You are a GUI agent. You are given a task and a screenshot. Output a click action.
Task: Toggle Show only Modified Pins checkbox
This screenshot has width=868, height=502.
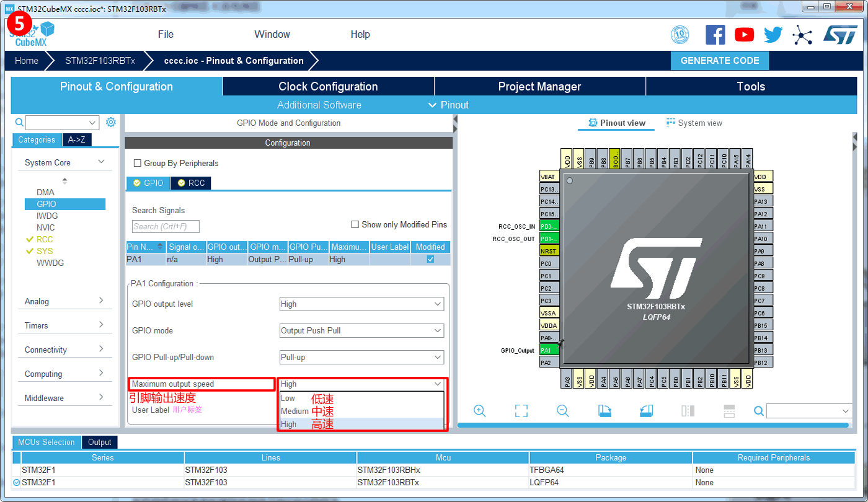click(355, 224)
